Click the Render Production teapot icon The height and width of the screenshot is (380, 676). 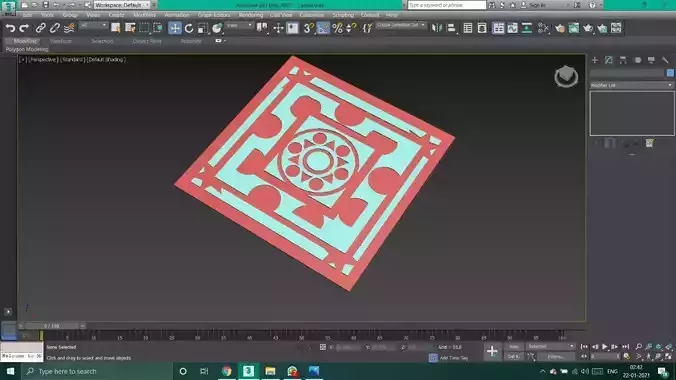click(588, 28)
